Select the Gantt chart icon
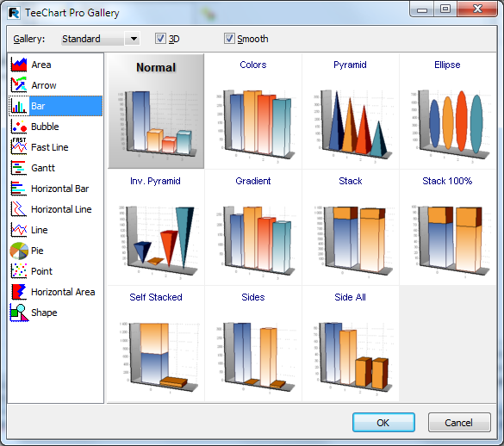 coord(19,168)
